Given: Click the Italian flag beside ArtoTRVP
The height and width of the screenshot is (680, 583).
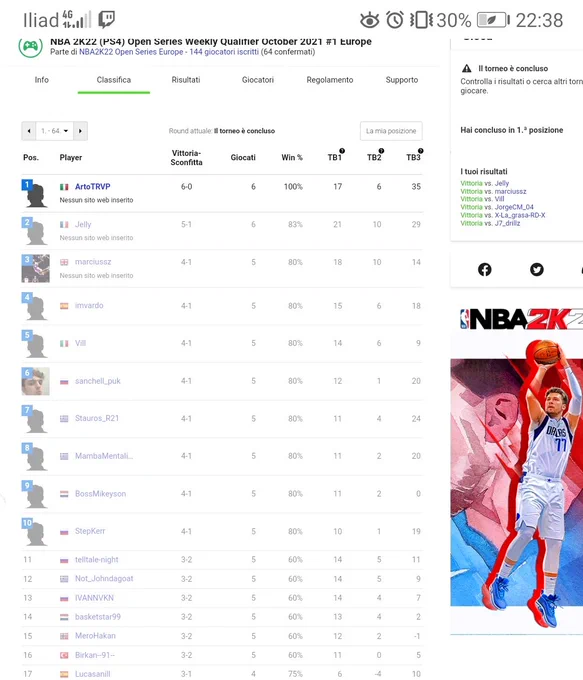Looking at the screenshot, I should (x=64, y=187).
